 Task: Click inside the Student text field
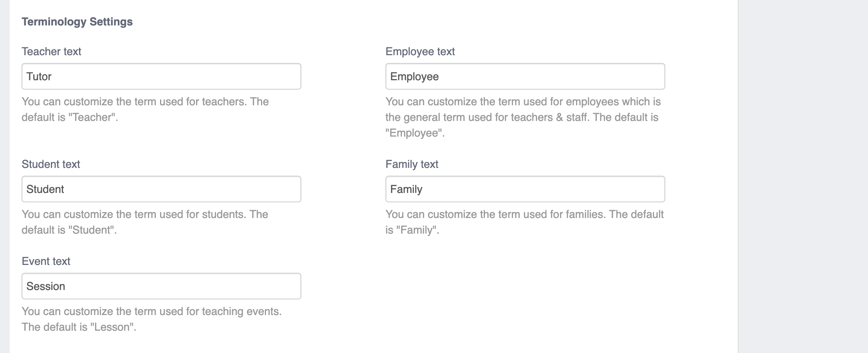tap(161, 189)
